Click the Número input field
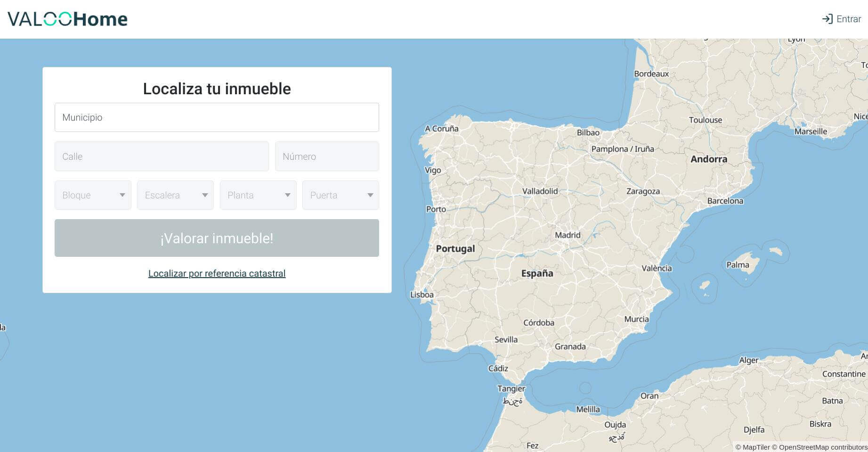 pyautogui.click(x=327, y=156)
